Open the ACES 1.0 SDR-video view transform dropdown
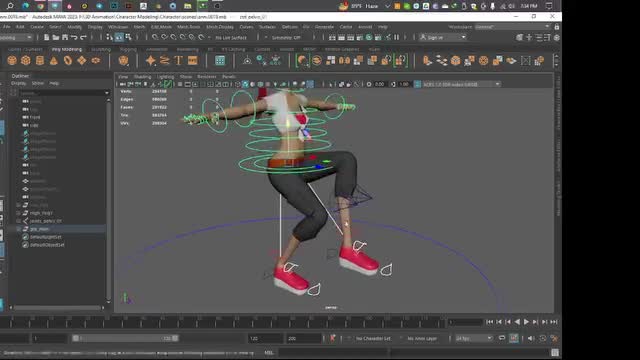The height and width of the screenshot is (360, 640). pyautogui.click(x=461, y=84)
